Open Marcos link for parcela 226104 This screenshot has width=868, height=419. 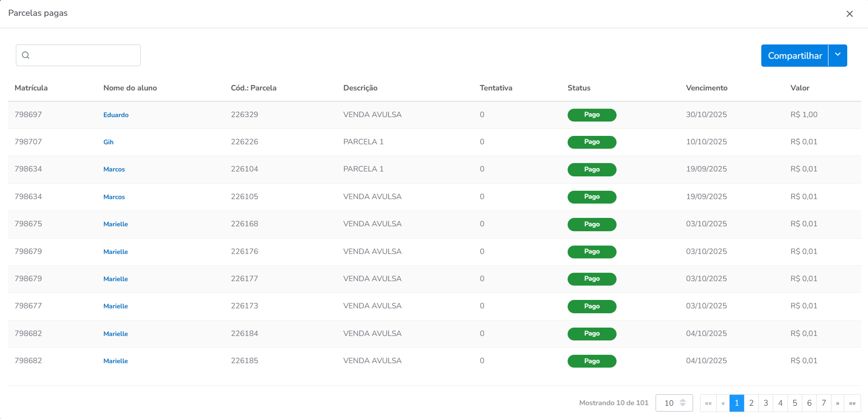(x=114, y=169)
